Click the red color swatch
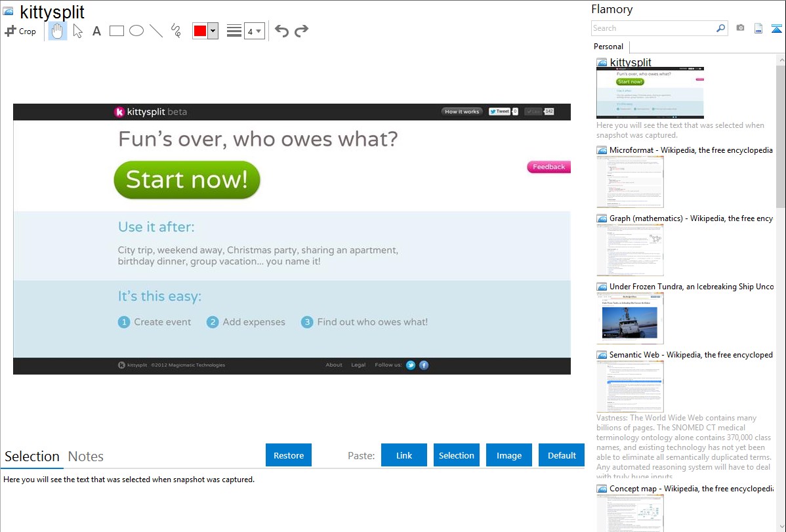The width and height of the screenshot is (786, 532). point(200,31)
